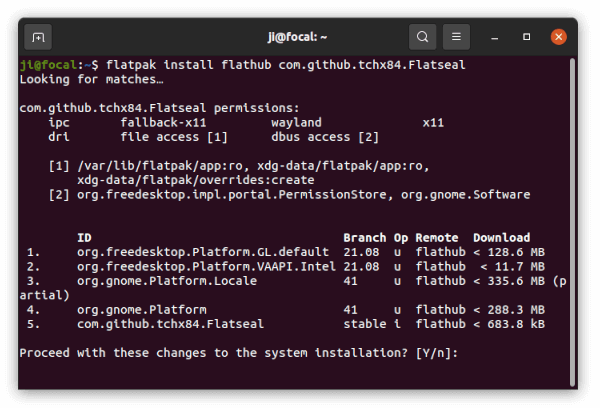Click the terminal's vertical scrollbar
This screenshot has height=408, width=600.
click(572, 222)
